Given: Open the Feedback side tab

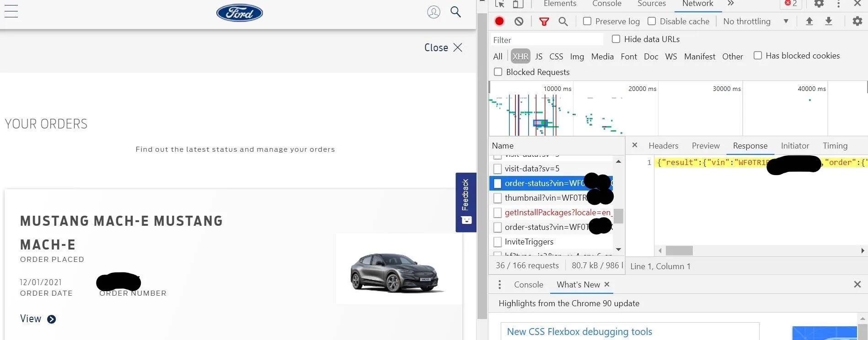Looking at the screenshot, I should tap(466, 202).
